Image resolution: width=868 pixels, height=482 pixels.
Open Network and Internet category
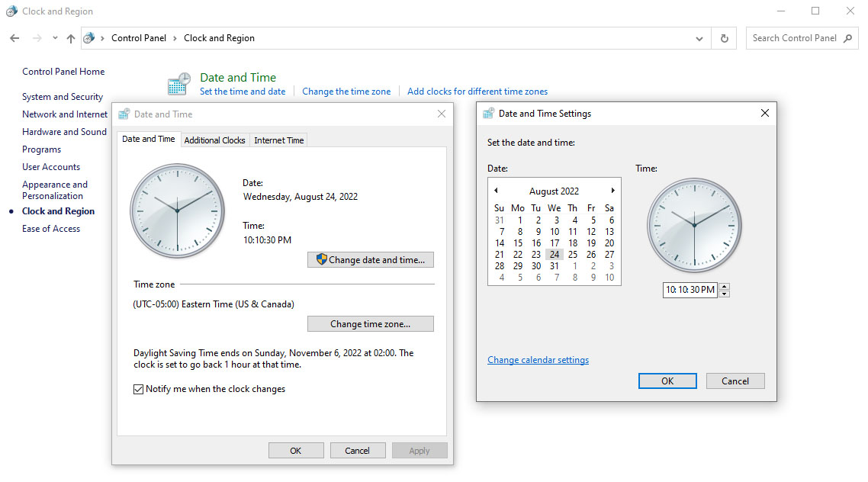tap(65, 114)
